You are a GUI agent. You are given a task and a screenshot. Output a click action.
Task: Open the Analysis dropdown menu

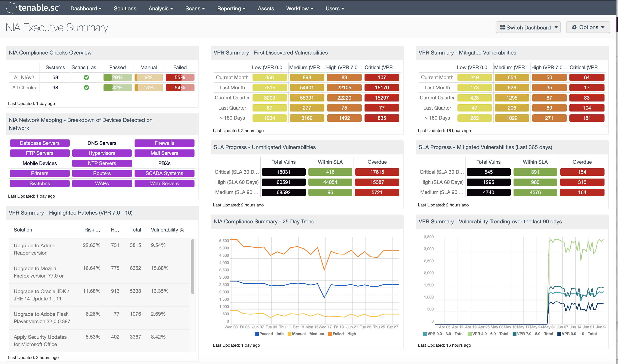click(x=161, y=8)
